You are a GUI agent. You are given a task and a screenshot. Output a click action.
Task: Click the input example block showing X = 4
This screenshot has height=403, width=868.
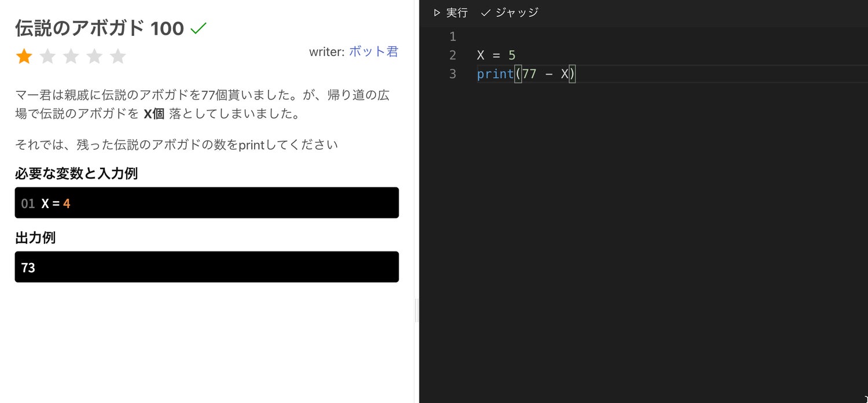pyautogui.click(x=207, y=203)
